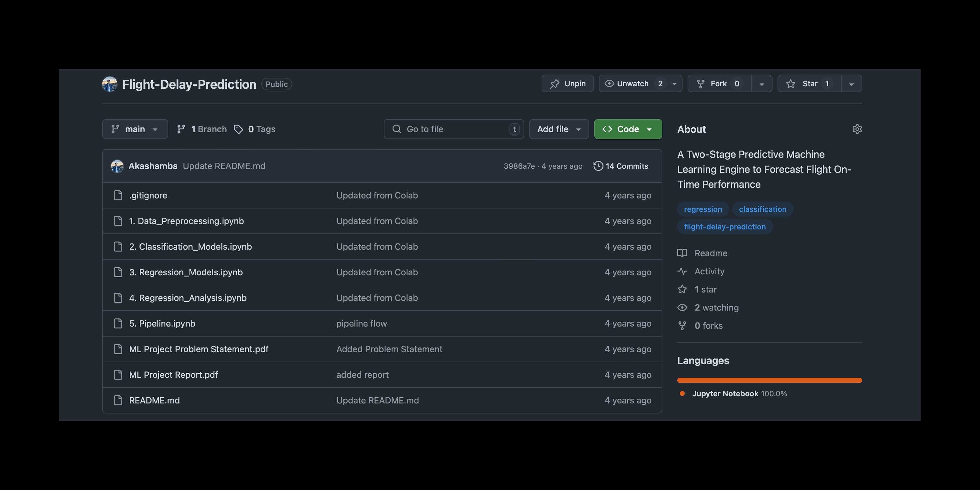View the 14 Commits history
980x490 pixels.
tap(621, 166)
